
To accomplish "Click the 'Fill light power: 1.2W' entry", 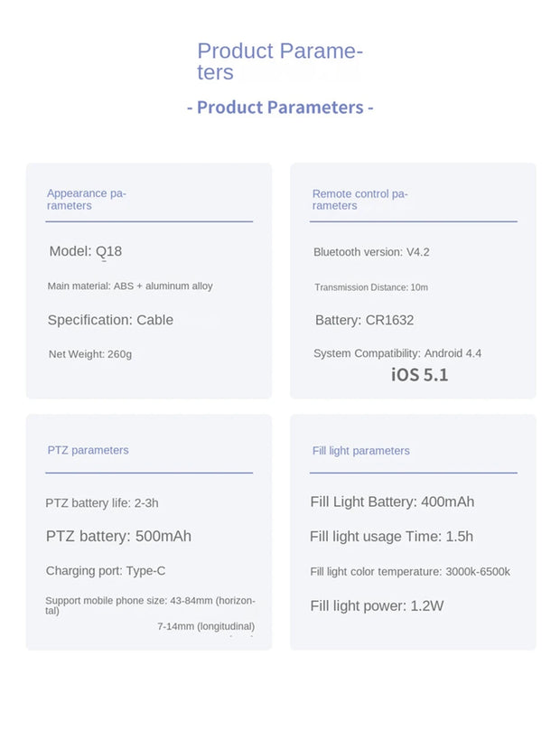I will tap(377, 606).
